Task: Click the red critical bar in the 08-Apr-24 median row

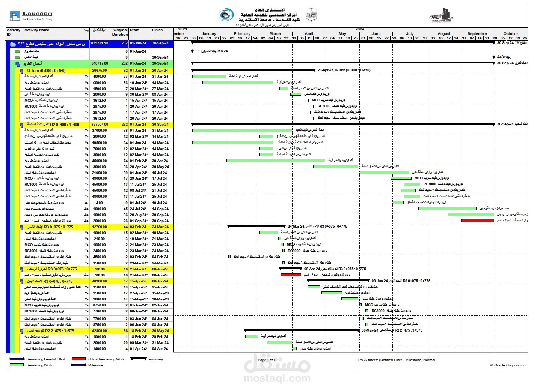Action: 291,275
